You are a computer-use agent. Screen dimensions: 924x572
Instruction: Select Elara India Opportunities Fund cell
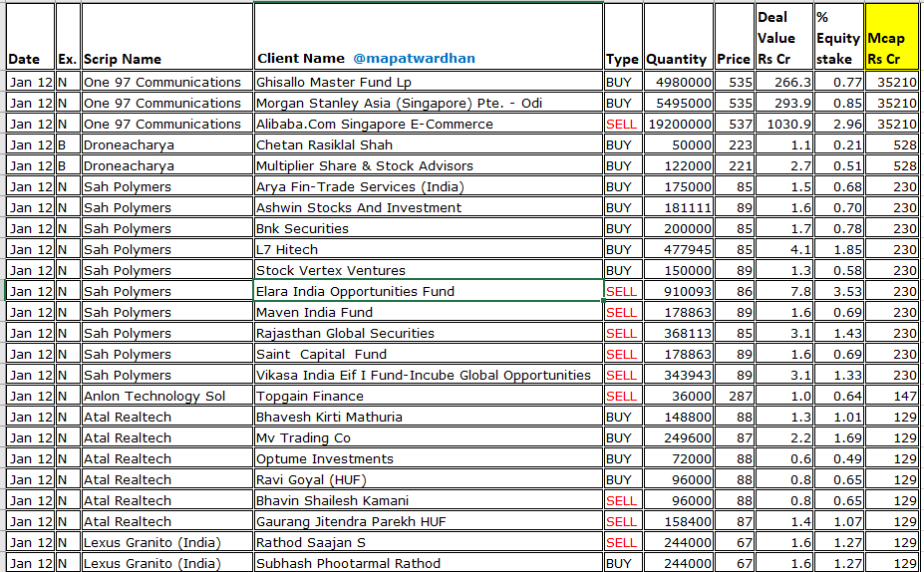(429, 291)
